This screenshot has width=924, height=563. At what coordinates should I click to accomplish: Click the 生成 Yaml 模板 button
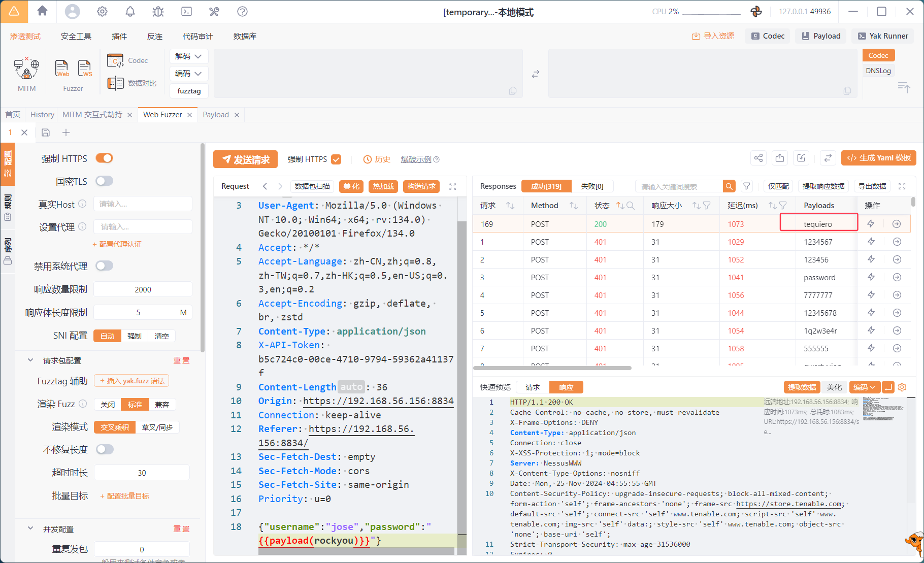pos(879,158)
